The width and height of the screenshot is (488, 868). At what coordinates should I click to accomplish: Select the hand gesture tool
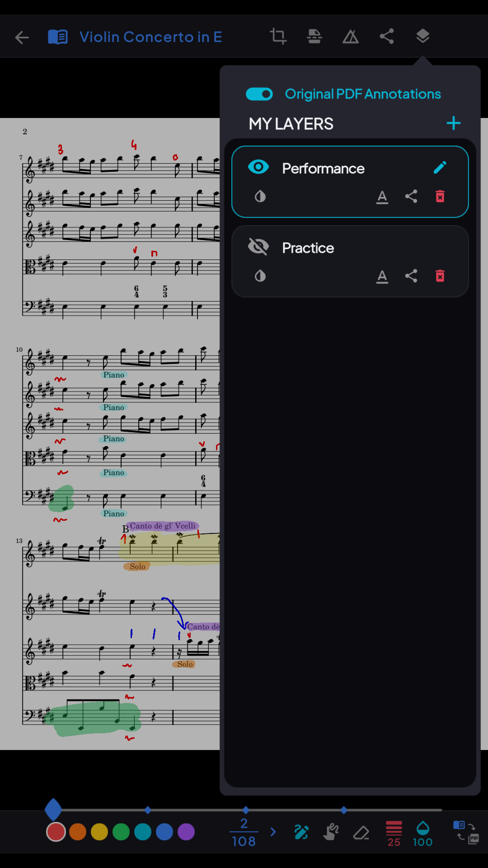point(331,832)
